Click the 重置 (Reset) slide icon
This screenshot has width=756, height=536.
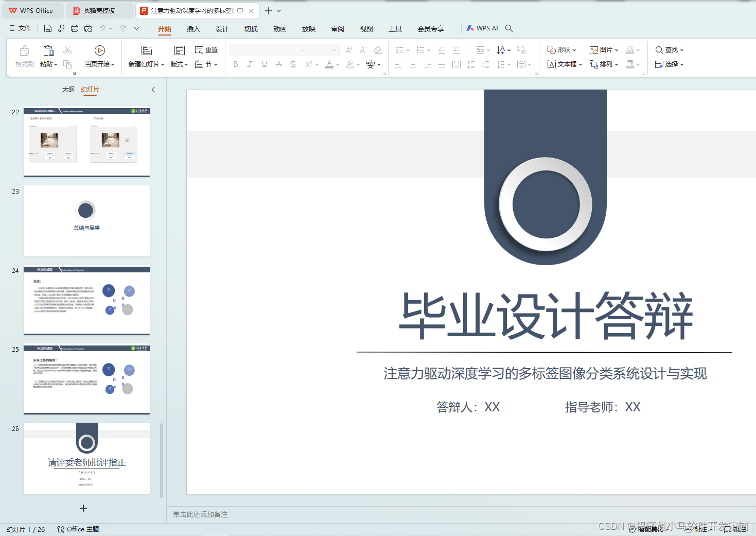click(206, 49)
